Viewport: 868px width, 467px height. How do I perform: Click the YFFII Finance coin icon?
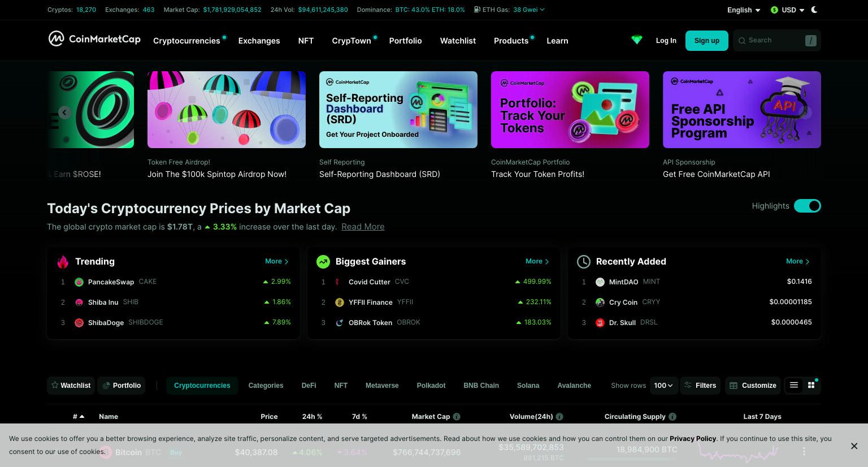(340, 302)
